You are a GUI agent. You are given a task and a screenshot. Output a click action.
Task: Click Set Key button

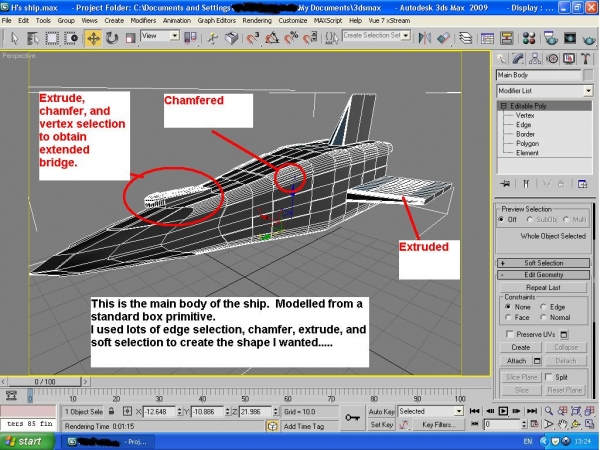[x=382, y=424]
